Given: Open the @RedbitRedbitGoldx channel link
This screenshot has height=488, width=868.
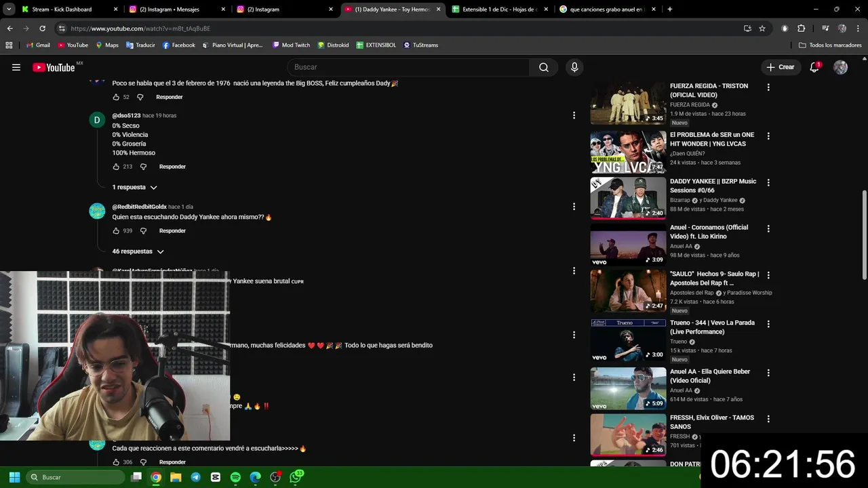Looking at the screenshot, I should pos(139,207).
